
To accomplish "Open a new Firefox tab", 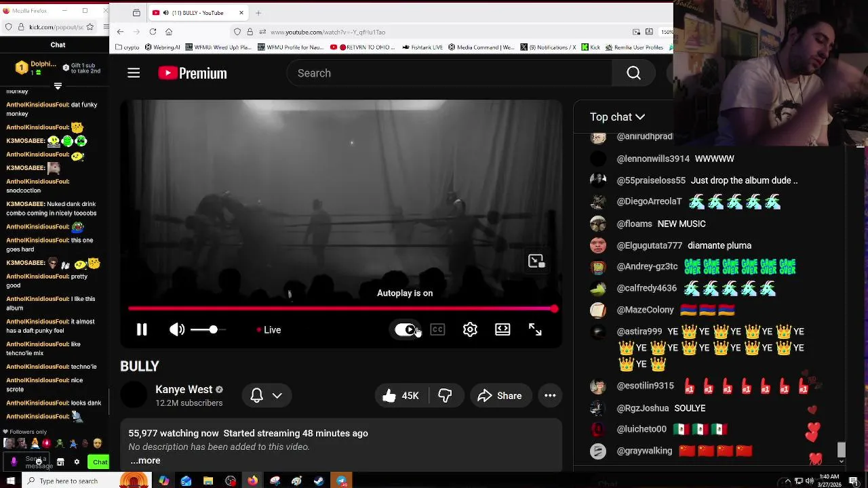I will 258,13.
